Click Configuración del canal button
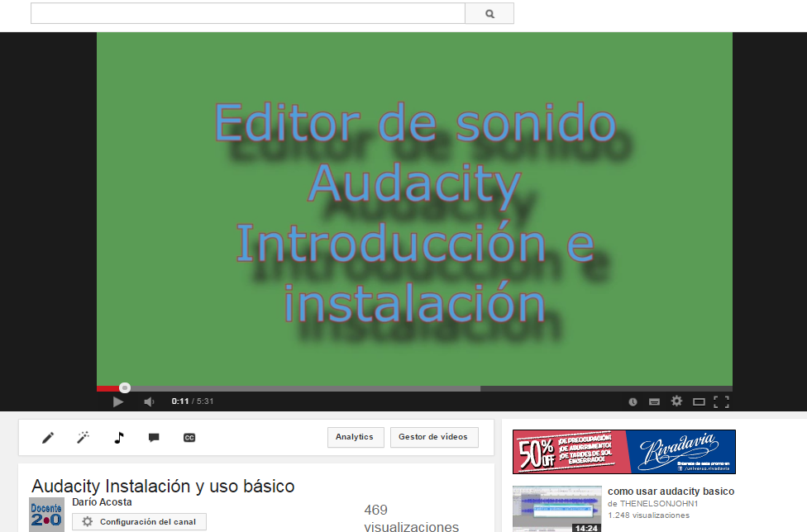The height and width of the screenshot is (532, 807). pos(140,522)
